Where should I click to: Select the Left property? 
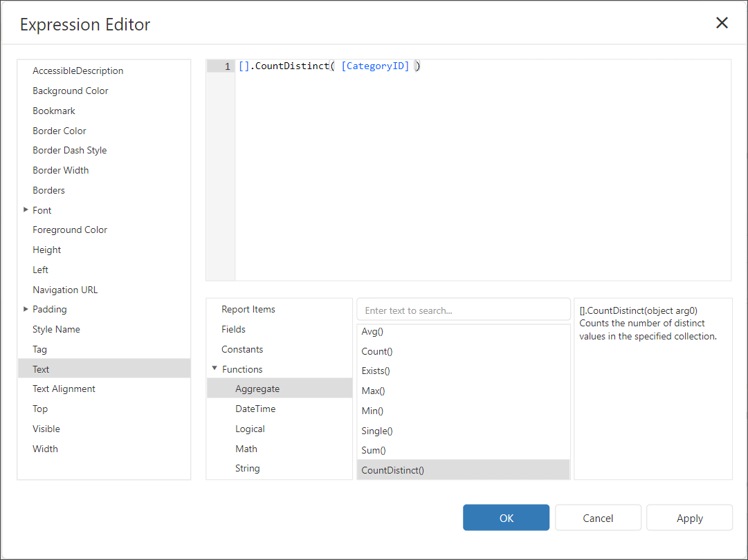point(104,270)
